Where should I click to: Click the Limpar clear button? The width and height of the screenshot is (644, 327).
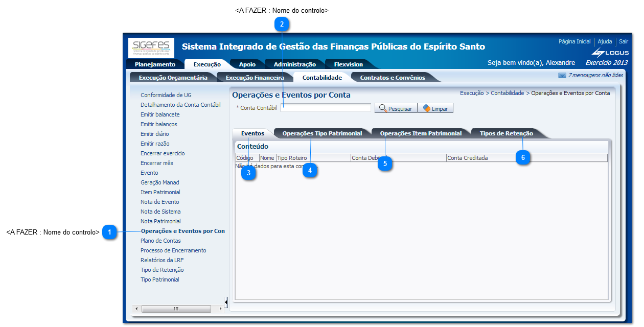tap(435, 108)
